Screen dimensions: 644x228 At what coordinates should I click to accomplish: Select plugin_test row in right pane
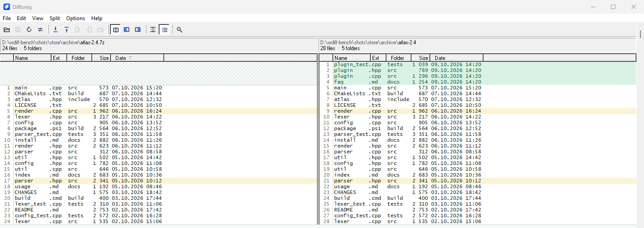pos(477,64)
